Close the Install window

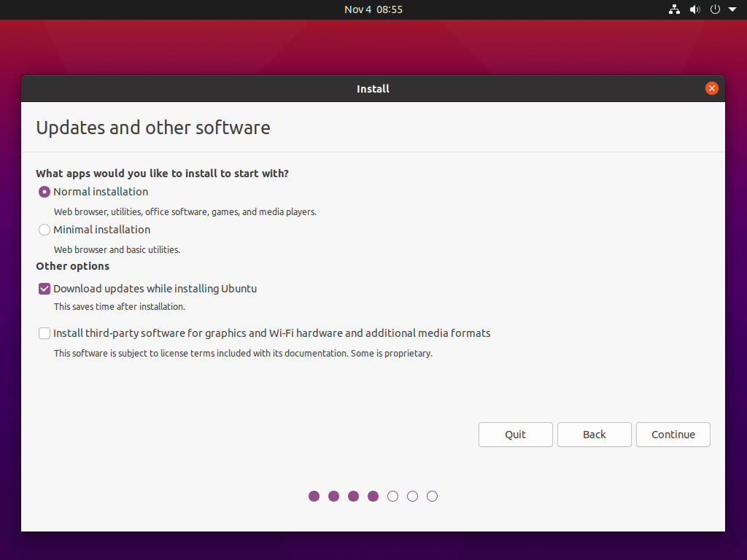tap(712, 88)
